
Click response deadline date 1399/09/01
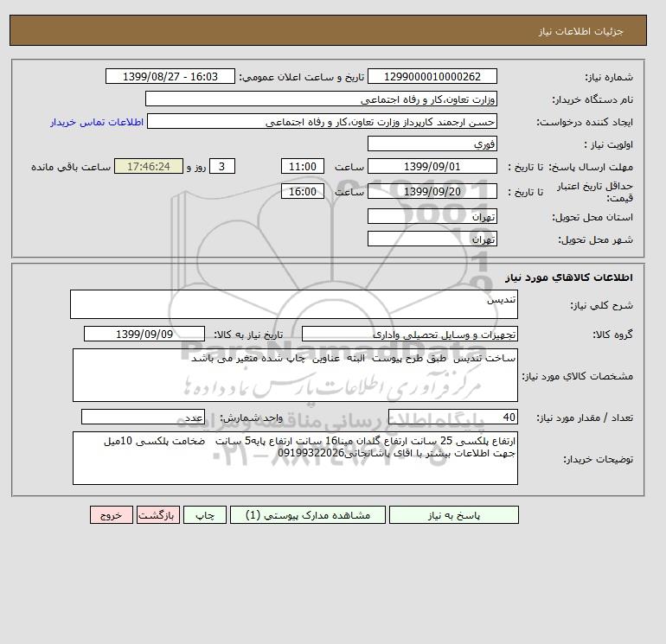tap(432, 167)
